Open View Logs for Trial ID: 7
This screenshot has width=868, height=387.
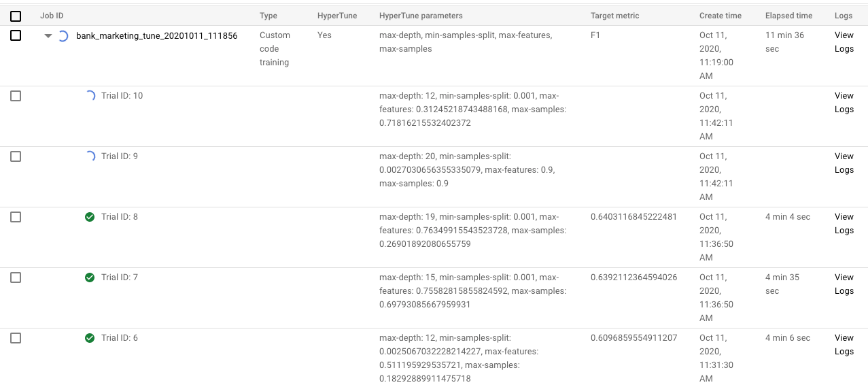844,284
